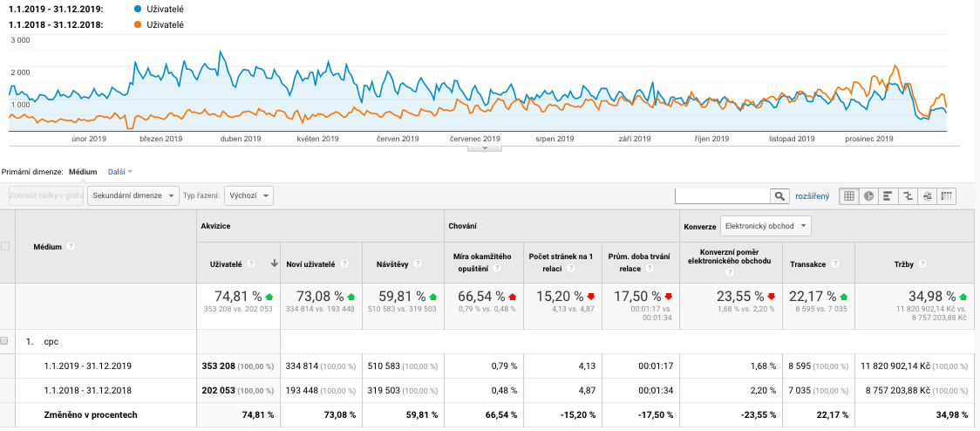
Task: Open Sekundární dimenze dropdown
Action: tap(133, 195)
